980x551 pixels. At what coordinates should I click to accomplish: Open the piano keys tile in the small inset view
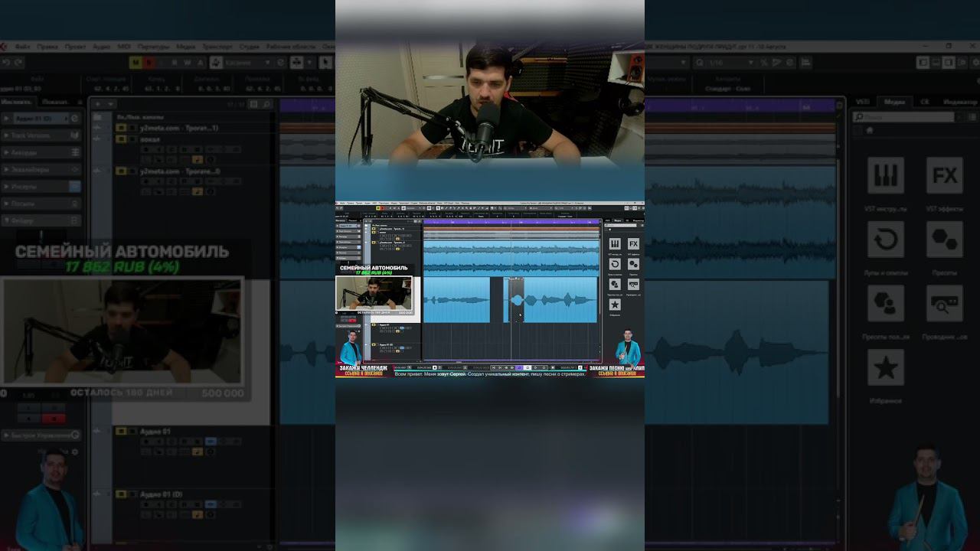tap(615, 243)
